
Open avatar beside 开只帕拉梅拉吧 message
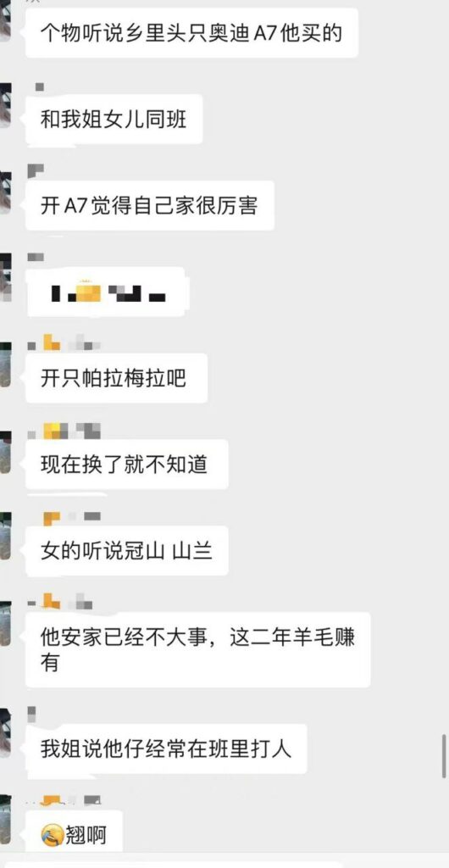(x=4, y=364)
